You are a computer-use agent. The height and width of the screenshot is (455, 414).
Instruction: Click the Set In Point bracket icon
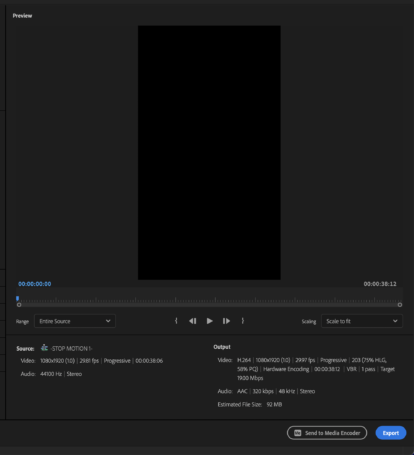176,321
